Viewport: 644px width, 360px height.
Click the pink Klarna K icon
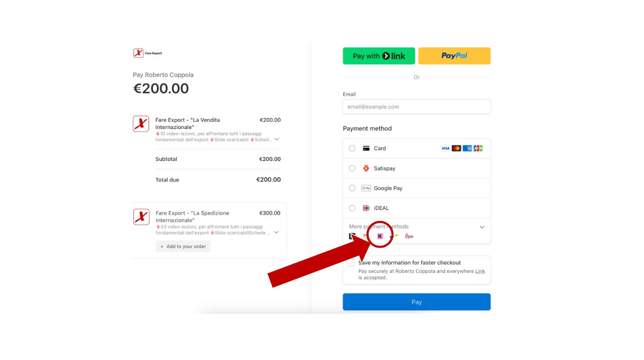(380, 236)
